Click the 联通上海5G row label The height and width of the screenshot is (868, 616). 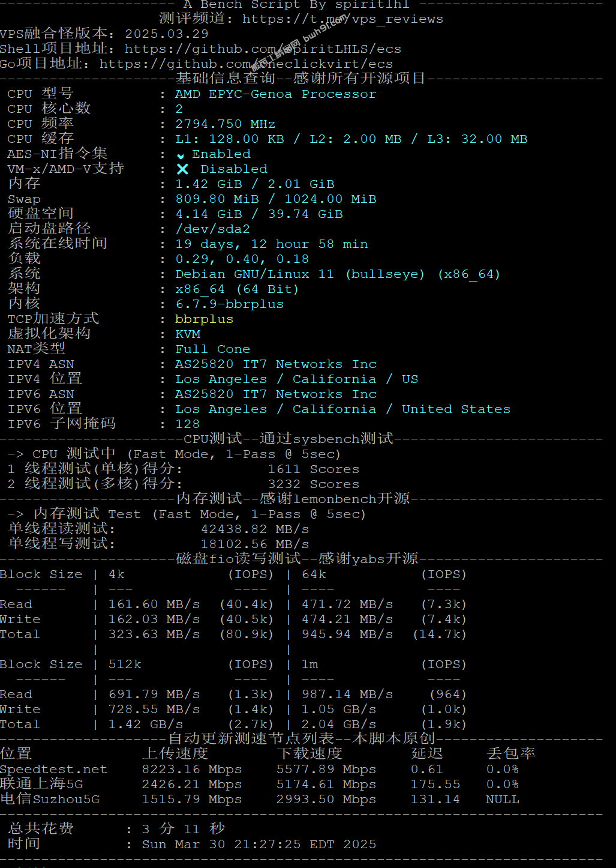coord(41,785)
